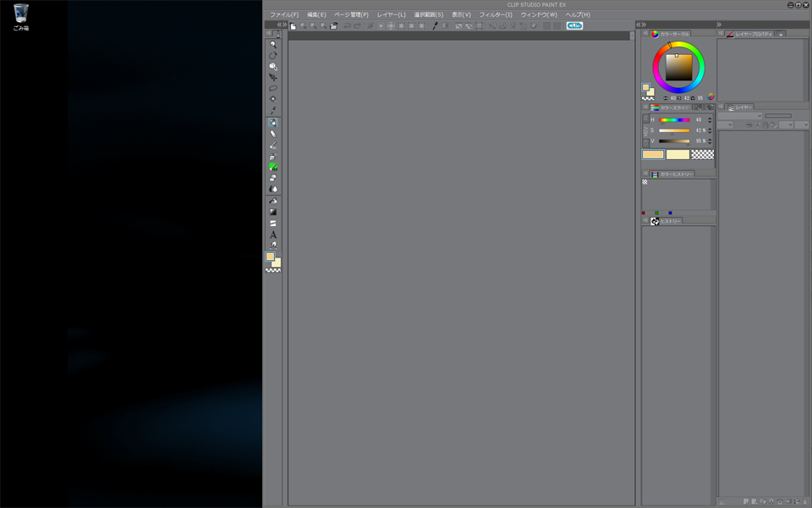Screen dimensions: 812x508
Task: Select the Fill bucket tool
Action: tap(272, 201)
